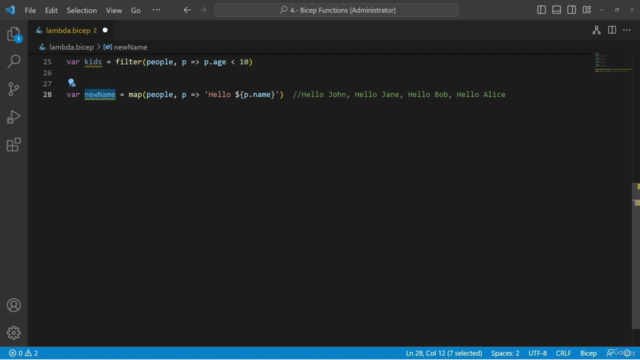
Task: Open Run and Debug view
Action: pos(14,117)
